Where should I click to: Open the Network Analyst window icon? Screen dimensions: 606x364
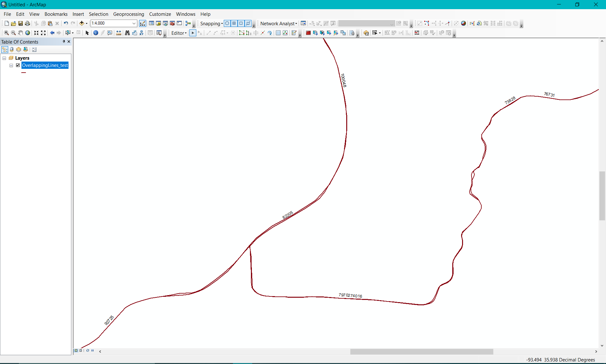[x=303, y=23]
